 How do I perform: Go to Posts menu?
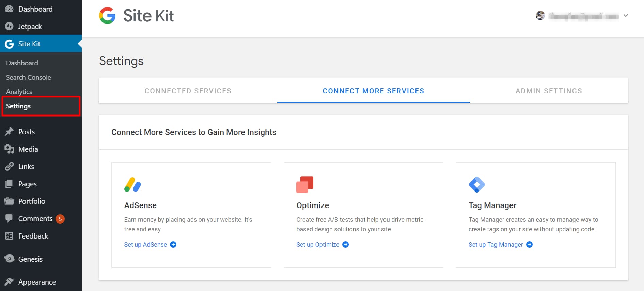41,132
